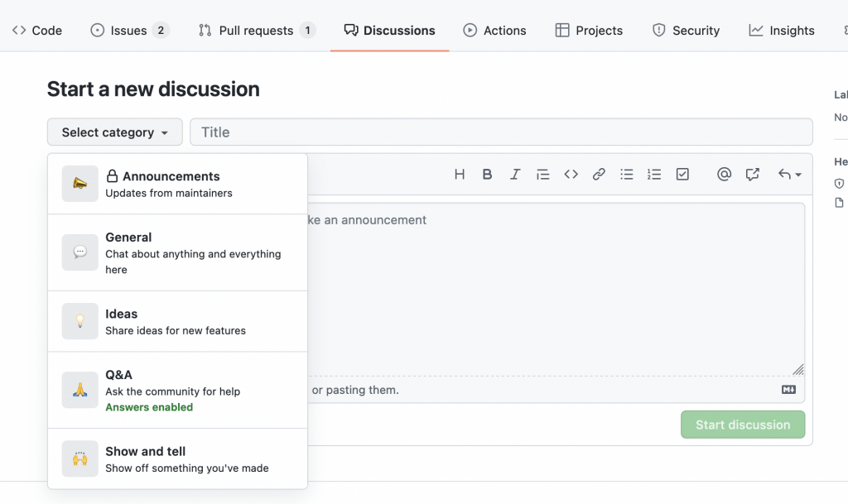Click the document icon in right sidebar
The height and width of the screenshot is (504, 848).
click(x=840, y=203)
